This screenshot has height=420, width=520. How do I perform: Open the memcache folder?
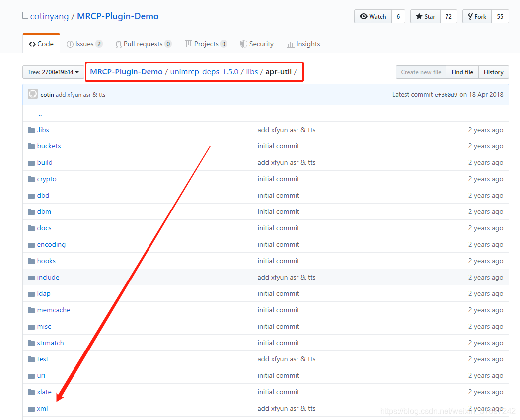coord(54,310)
